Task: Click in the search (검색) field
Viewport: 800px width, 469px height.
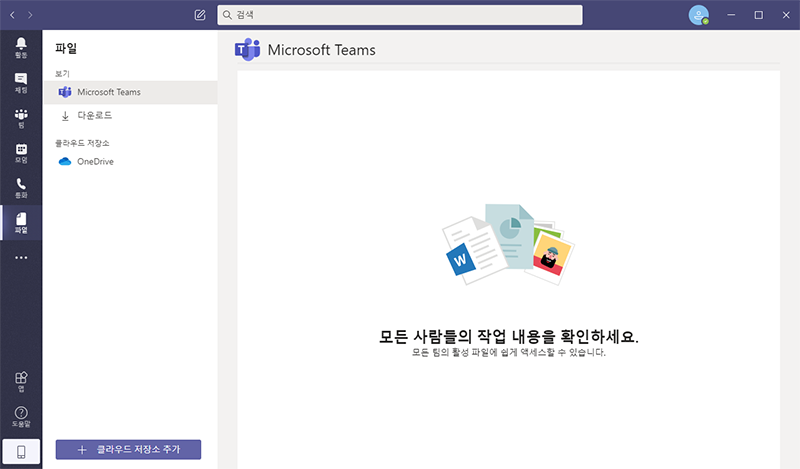Action: 399,15
